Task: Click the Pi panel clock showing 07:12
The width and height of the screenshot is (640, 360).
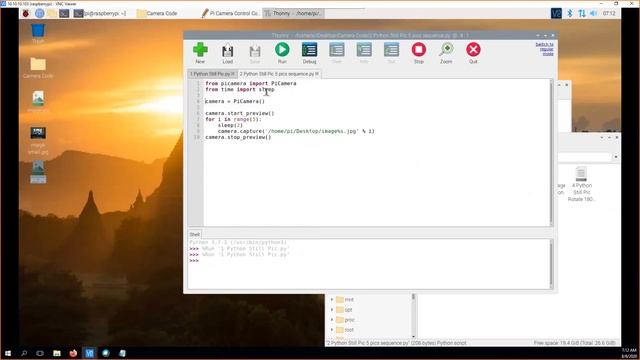Action: point(609,13)
